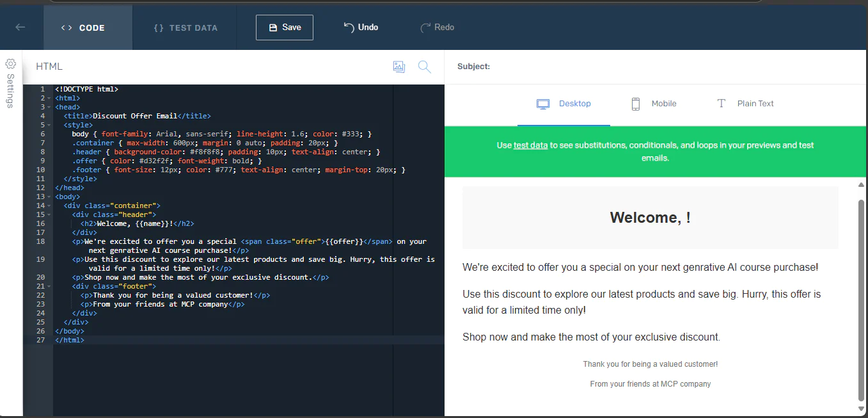Open the CODE tab
Image resolution: width=868 pixels, height=418 pixels.
[84, 28]
